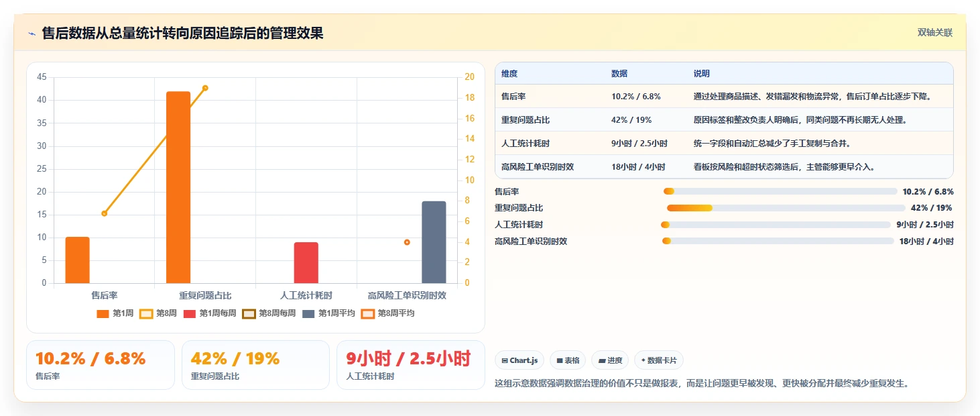
Task: Click the lightning icon beside the panel title
Action: pos(32,34)
